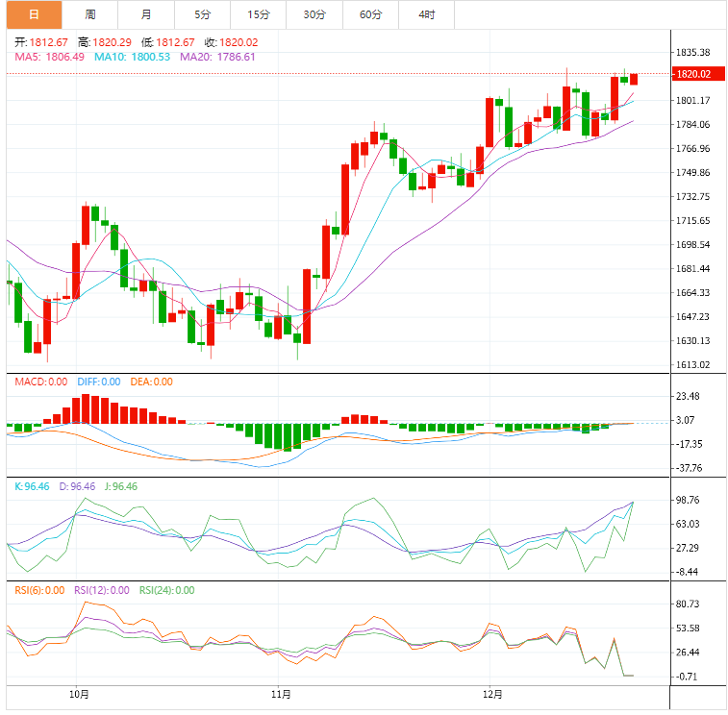Click the MACD indicator label
This screenshot has height=715, width=728.
pos(40,382)
